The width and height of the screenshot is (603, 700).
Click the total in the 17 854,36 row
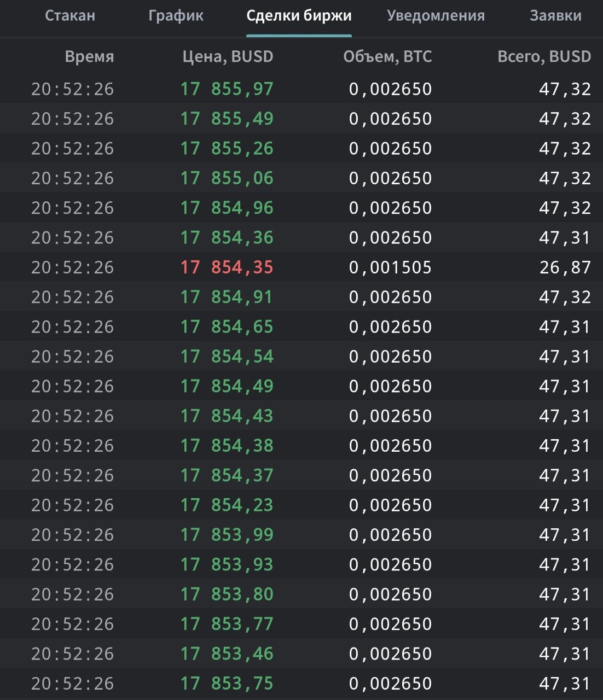pos(565,237)
